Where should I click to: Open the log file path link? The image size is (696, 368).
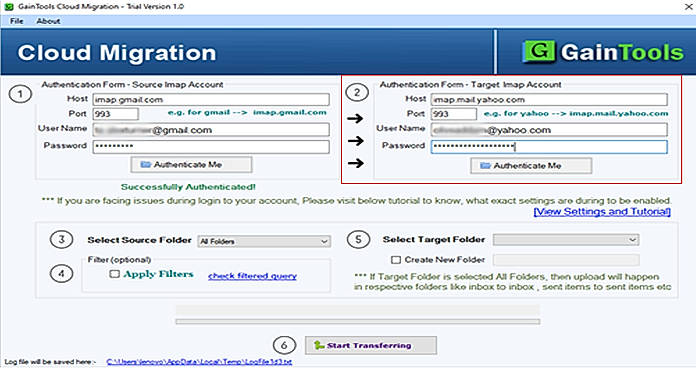pos(199,362)
